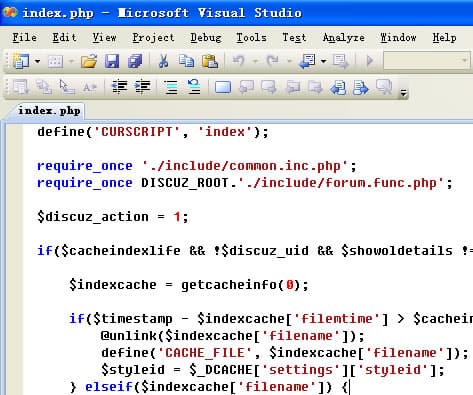Click the $styleid variable assignment
Screen dimensions: 473x395
tap(133, 370)
